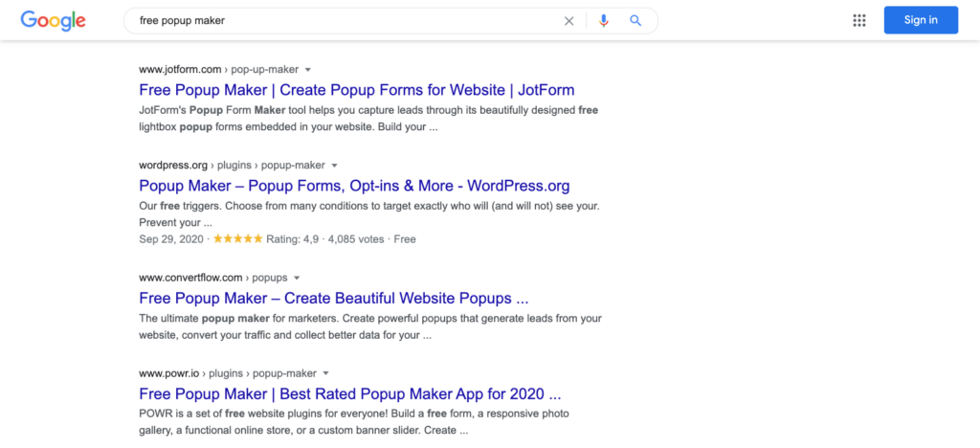980x448 pixels.
Task: Click the www.jotform.com breadcrumb URL
Action: click(x=218, y=70)
